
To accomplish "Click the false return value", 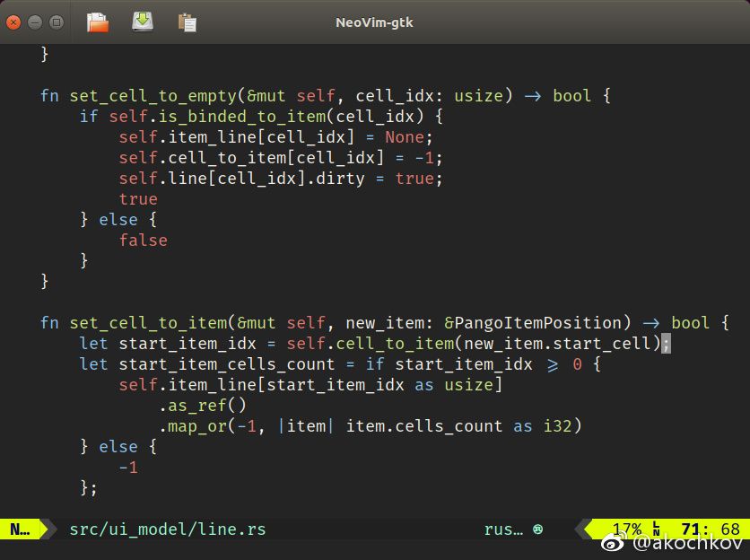I will click(x=143, y=241).
